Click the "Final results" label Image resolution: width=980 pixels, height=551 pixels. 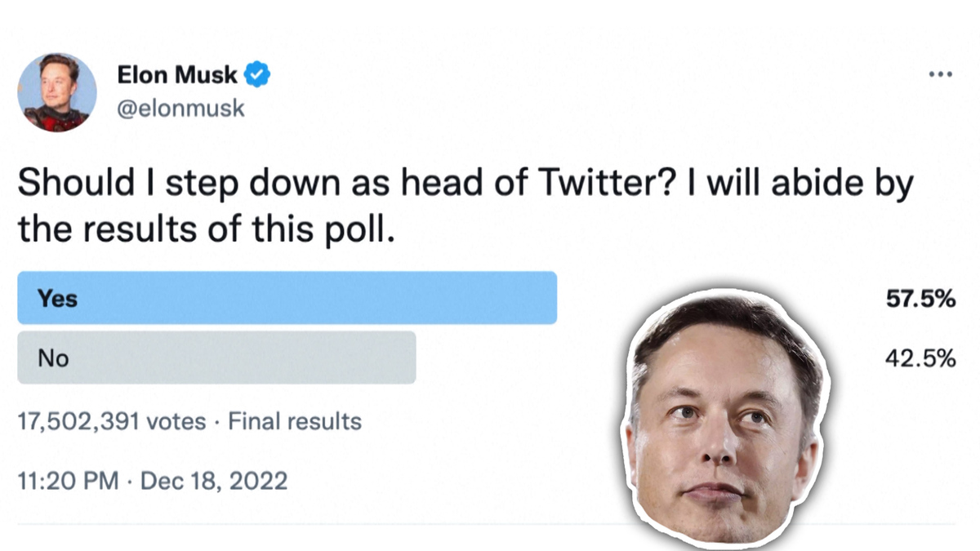294,421
